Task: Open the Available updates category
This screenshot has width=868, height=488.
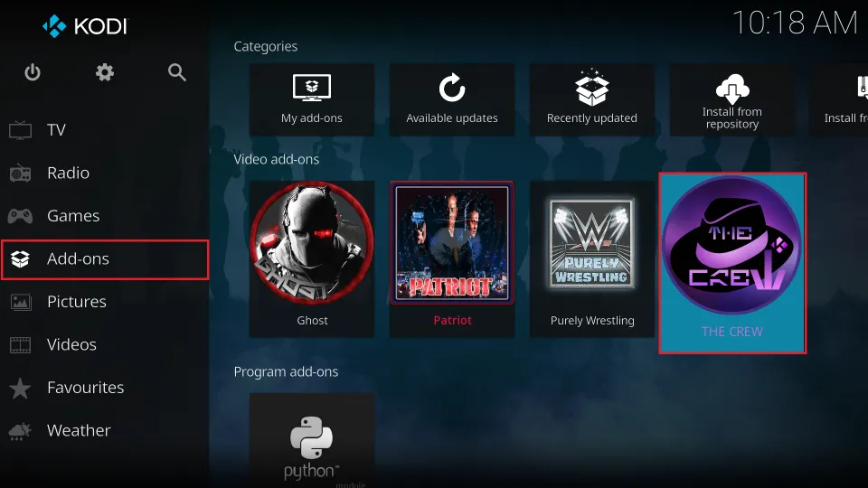Action: pyautogui.click(x=452, y=99)
